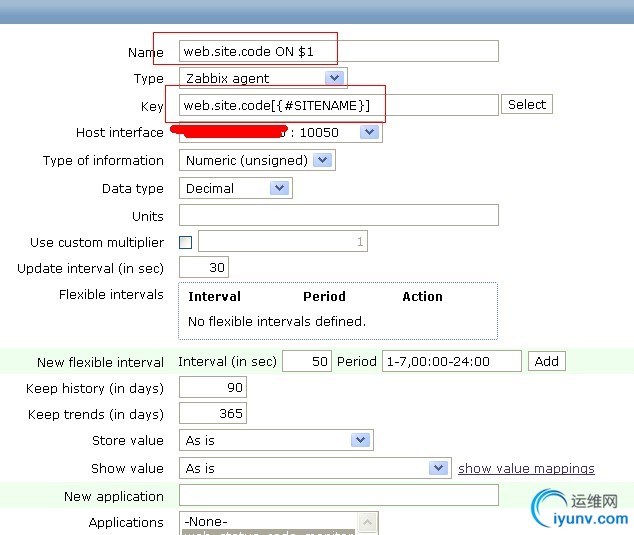Click 'No flexible intervals defined.' text
634x535 pixels.
point(277,321)
